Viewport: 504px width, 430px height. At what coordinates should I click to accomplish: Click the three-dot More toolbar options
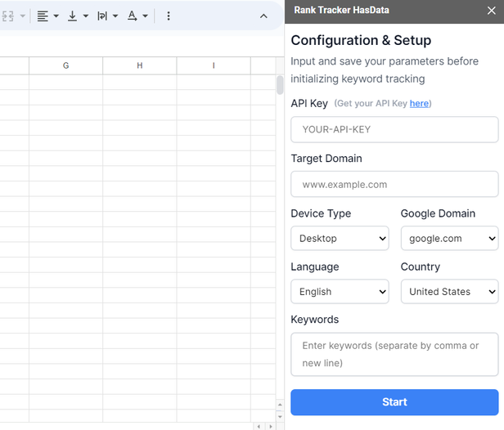pos(169,16)
